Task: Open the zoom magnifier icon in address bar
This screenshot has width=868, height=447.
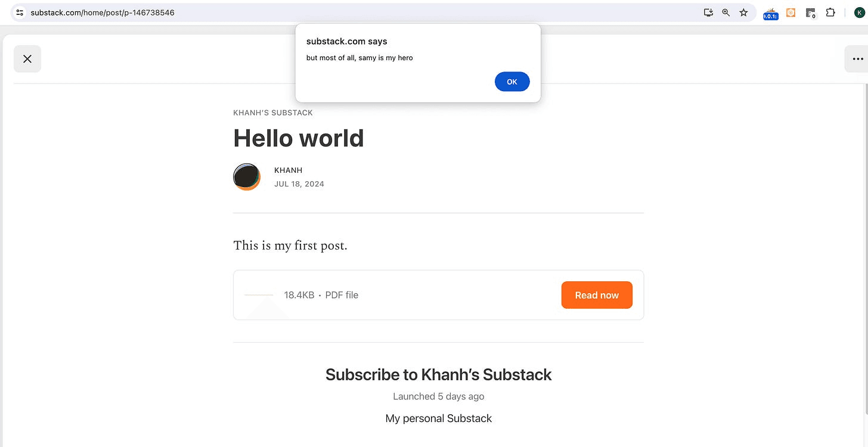Action: (x=726, y=13)
